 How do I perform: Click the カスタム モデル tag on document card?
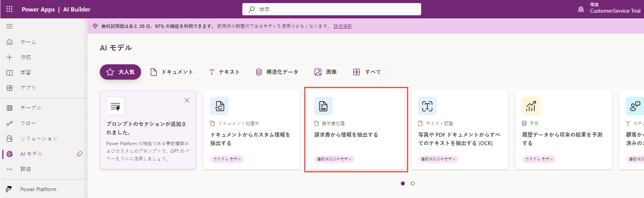point(227,159)
